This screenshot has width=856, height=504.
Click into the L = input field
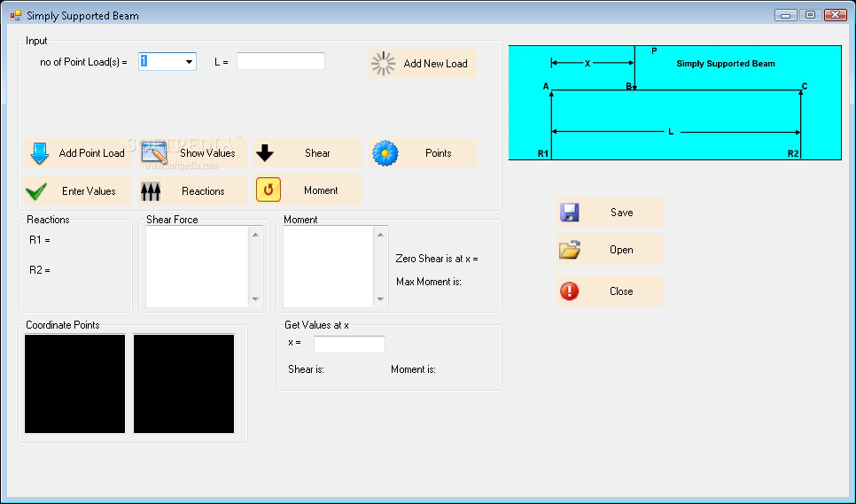coord(281,61)
